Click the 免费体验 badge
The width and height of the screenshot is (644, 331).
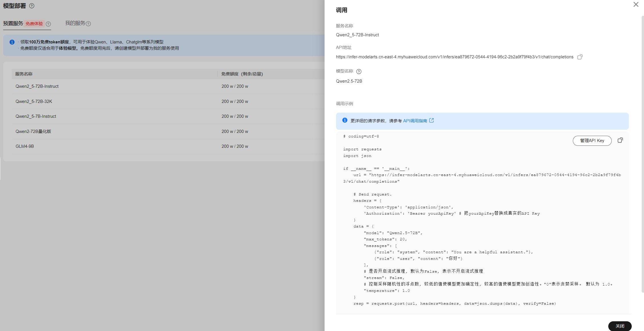click(34, 24)
